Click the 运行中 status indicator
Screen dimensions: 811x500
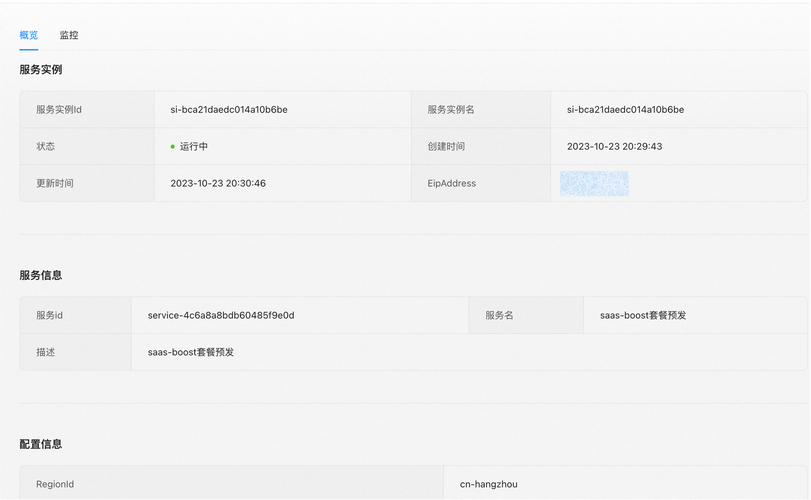pos(189,146)
